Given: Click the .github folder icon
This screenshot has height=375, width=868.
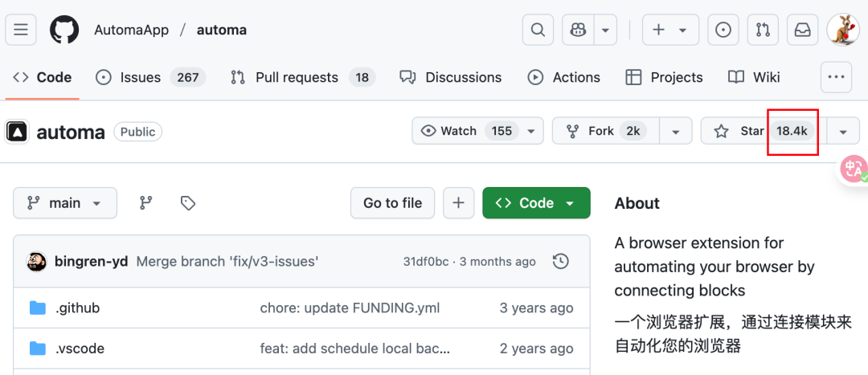Looking at the screenshot, I should click(x=38, y=308).
